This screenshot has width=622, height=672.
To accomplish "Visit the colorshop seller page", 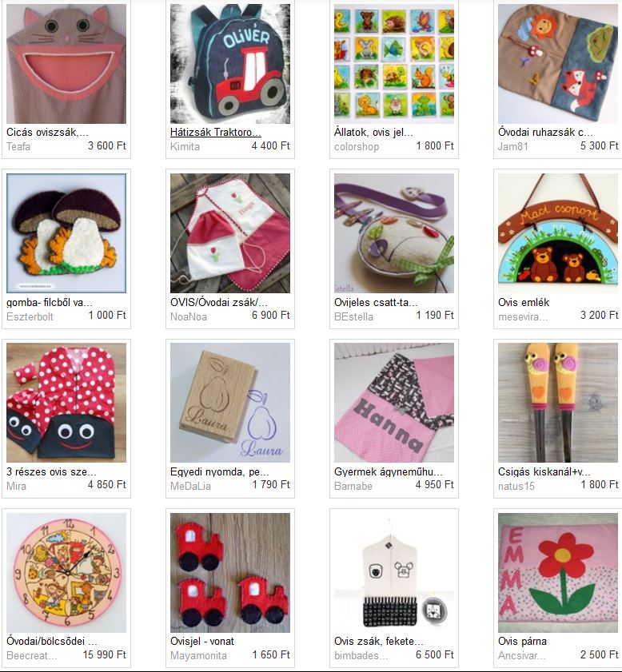I will tap(357, 146).
